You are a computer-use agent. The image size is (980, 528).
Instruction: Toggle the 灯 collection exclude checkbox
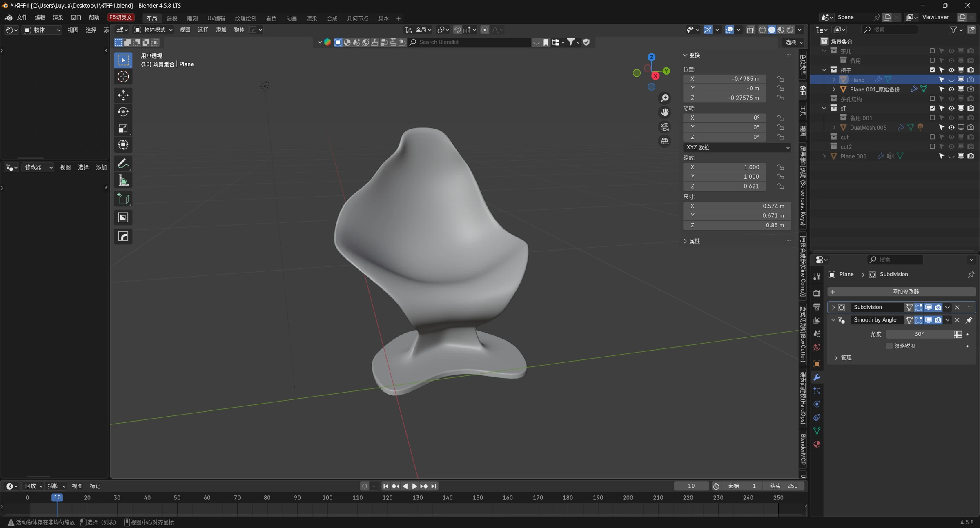pos(932,108)
